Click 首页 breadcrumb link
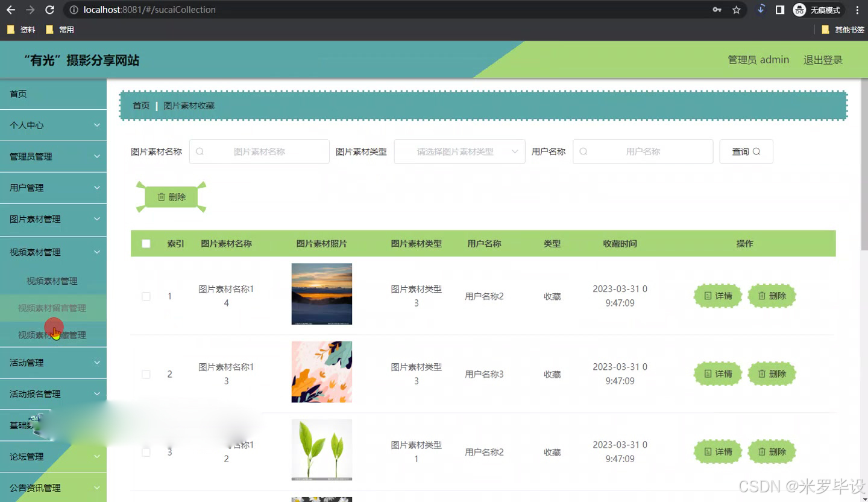The width and height of the screenshot is (868, 502). pos(141,106)
